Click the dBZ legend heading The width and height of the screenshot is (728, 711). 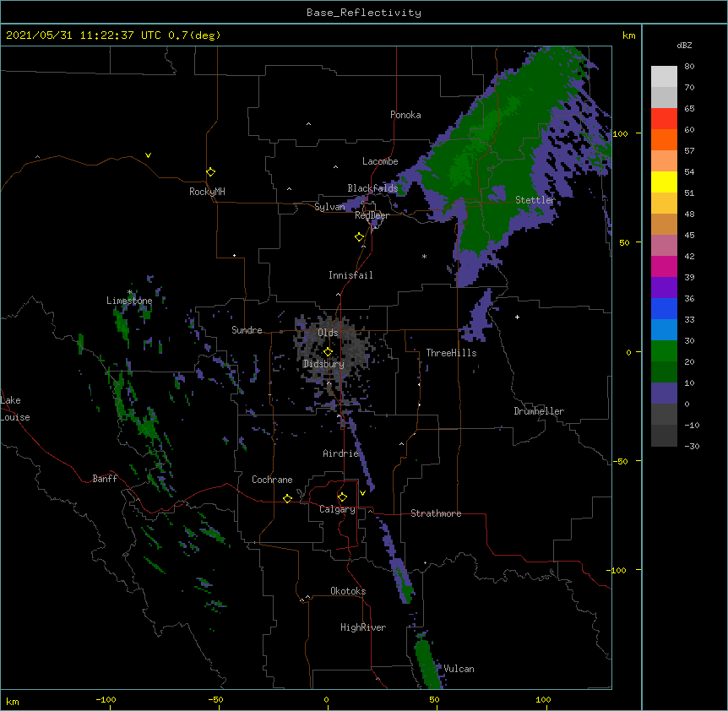tap(684, 46)
